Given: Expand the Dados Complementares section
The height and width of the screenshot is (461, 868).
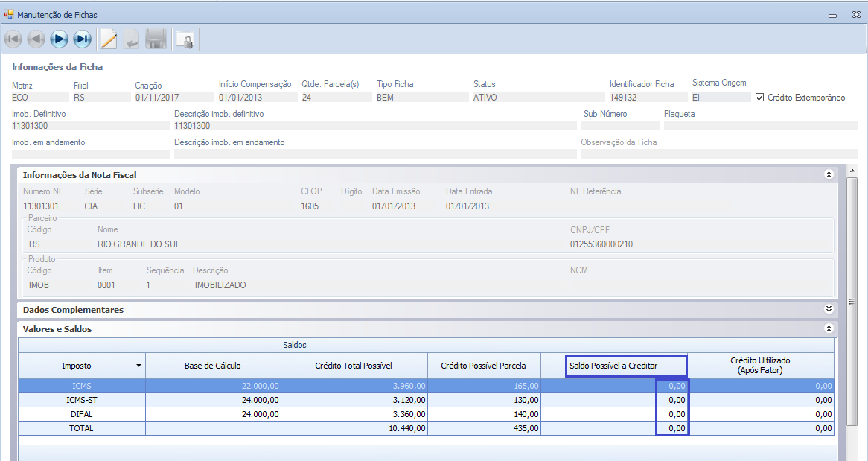Looking at the screenshot, I should point(829,309).
